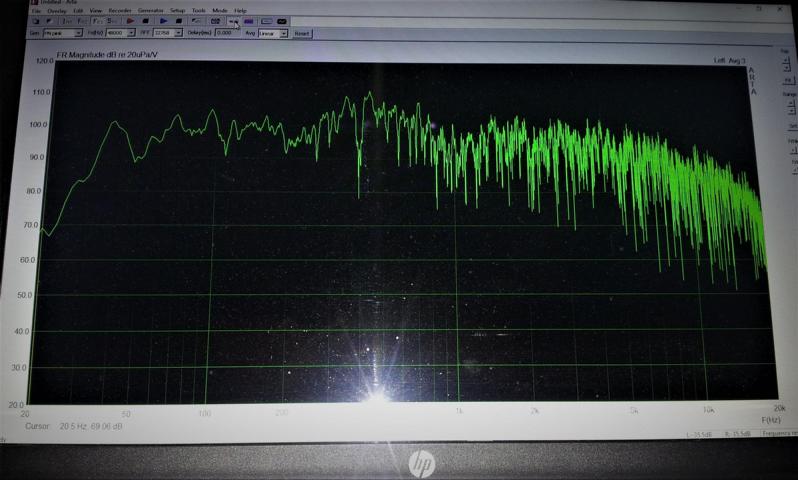798x480 pixels.
Task: Click the Top up-arrow stepper
Action: pos(786,61)
